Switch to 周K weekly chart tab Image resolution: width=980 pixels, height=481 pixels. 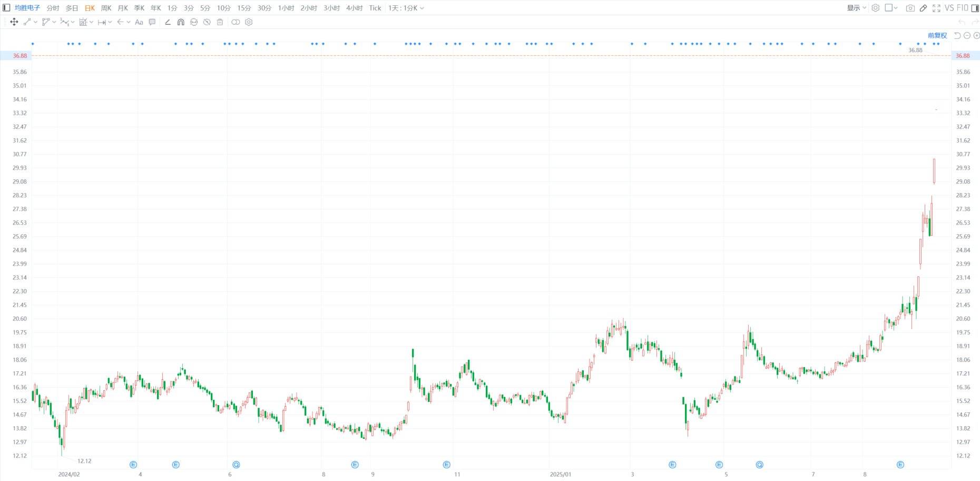pyautogui.click(x=106, y=8)
